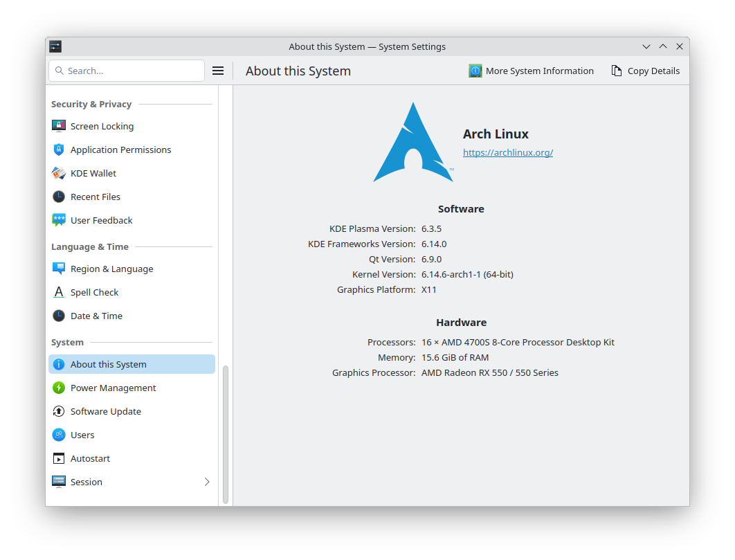
Task: Click the Copy Details clipboard icon
Action: click(617, 71)
